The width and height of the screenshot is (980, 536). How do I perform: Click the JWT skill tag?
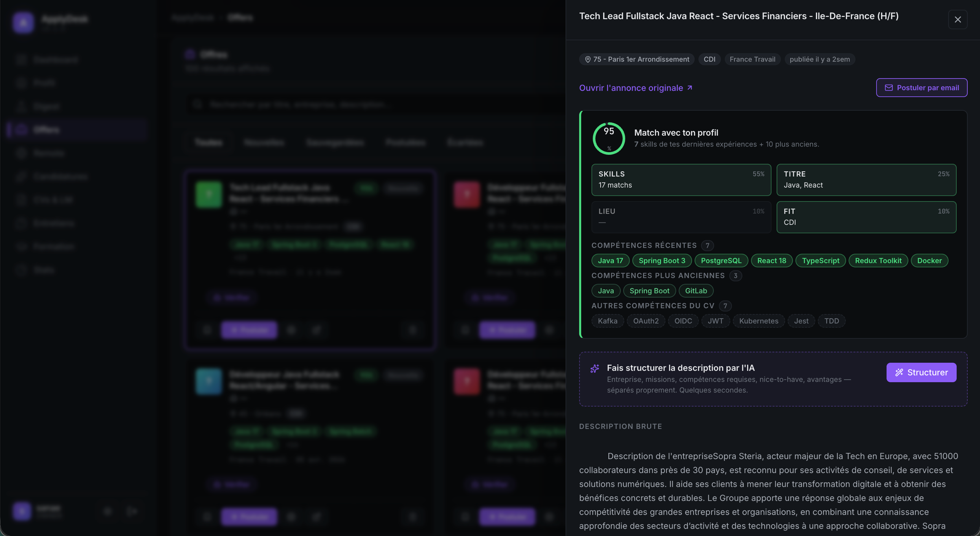click(x=715, y=321)
